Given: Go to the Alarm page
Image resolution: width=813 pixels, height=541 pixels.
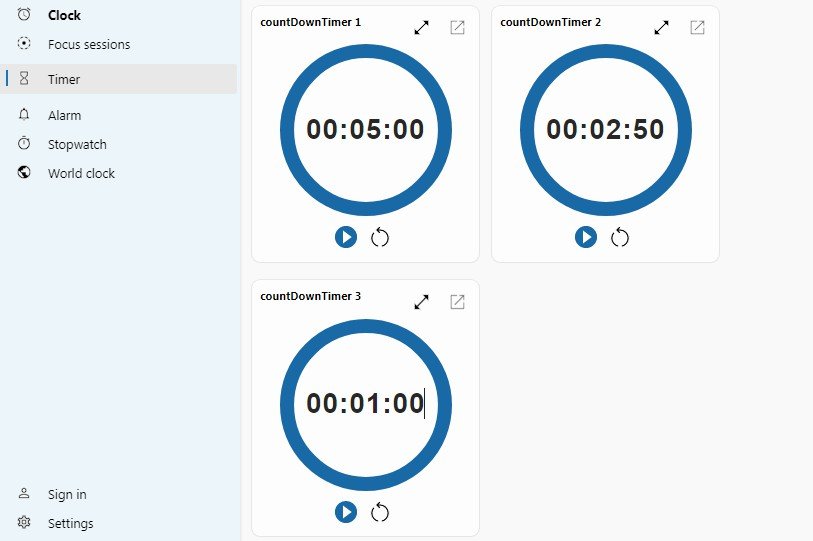Looking at the screenshot, I should [x=65, y=115].
